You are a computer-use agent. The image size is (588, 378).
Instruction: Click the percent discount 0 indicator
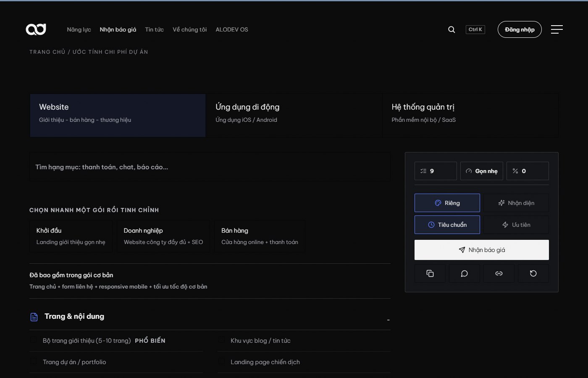coord(528,171)
